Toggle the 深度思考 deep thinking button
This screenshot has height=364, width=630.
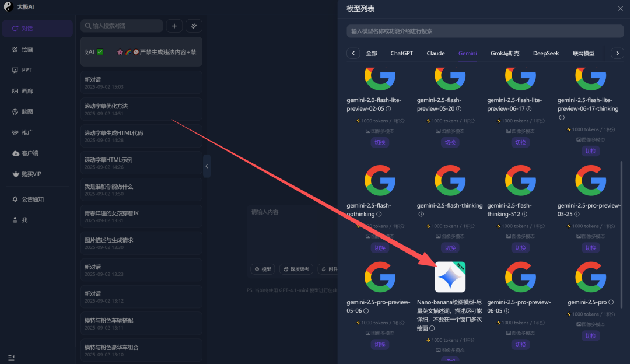(296, 269)
